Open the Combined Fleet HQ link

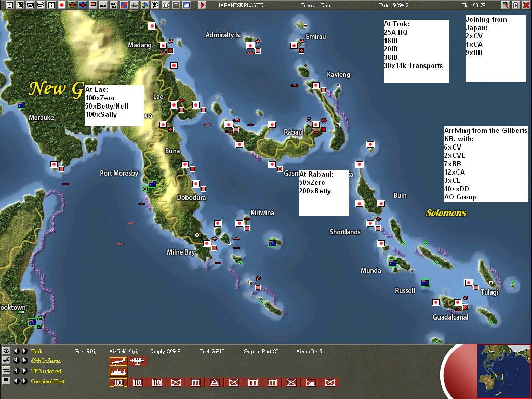(48, 381)
